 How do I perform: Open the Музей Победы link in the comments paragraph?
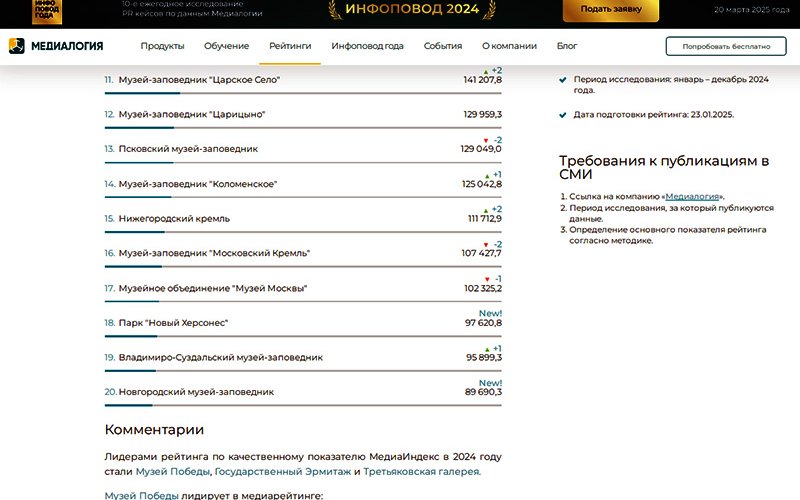[x=172, y=471]
